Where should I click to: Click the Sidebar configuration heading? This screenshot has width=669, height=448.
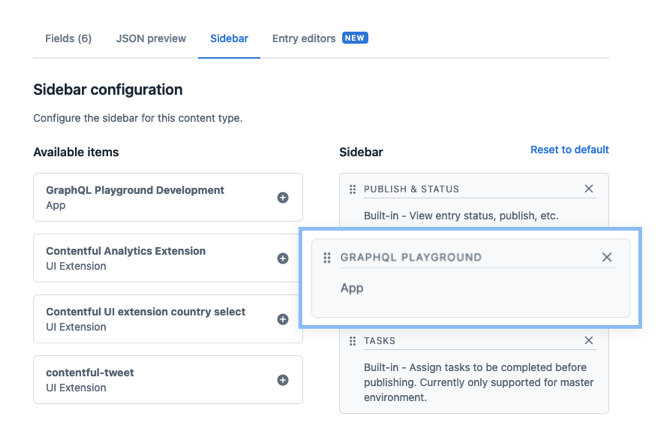coord(108,90)
